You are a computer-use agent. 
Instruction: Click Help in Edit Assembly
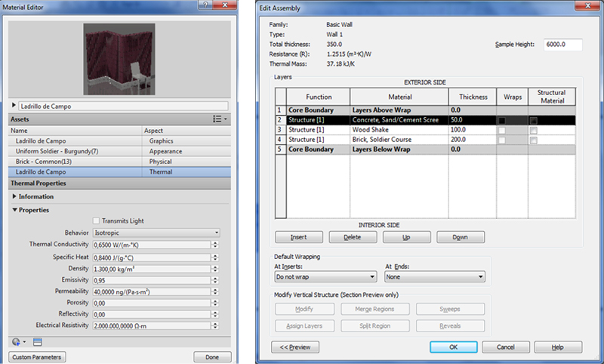pos(558,347)
